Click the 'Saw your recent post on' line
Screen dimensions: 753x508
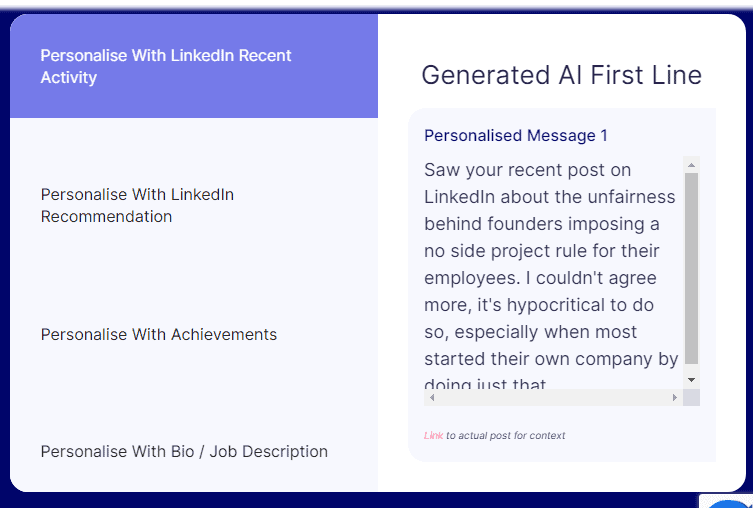click(x=527, y=170)
